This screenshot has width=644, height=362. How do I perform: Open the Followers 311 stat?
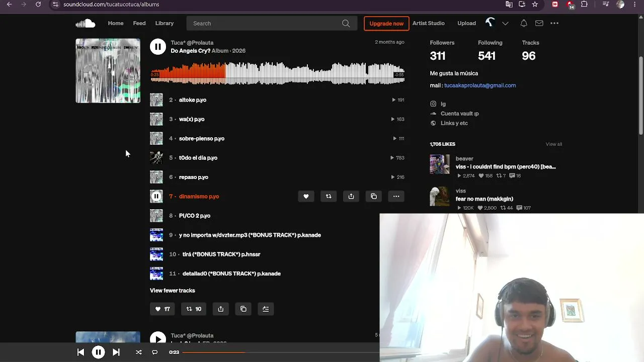[442, 51]
